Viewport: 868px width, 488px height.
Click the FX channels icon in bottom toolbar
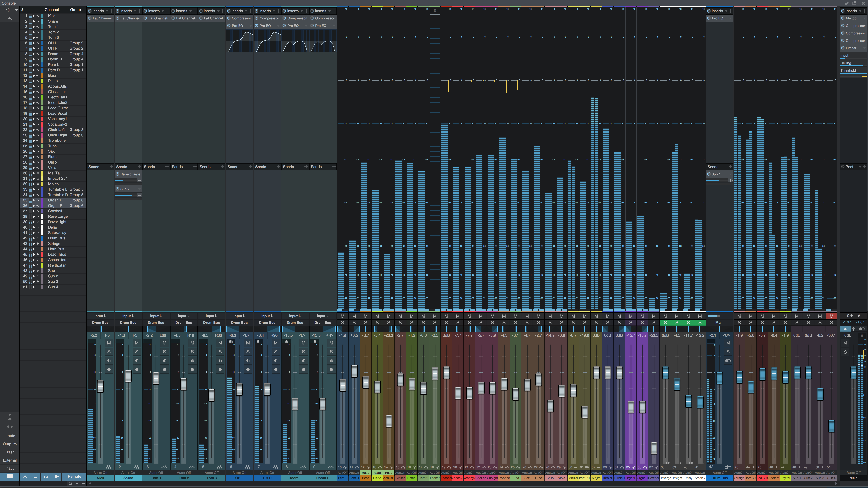[46, 477]
